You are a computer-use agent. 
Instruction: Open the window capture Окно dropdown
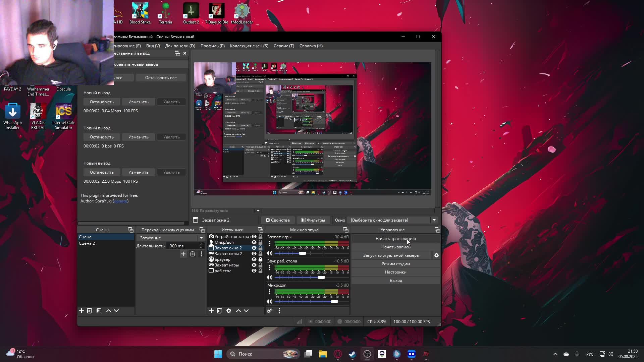click(434, 220)
